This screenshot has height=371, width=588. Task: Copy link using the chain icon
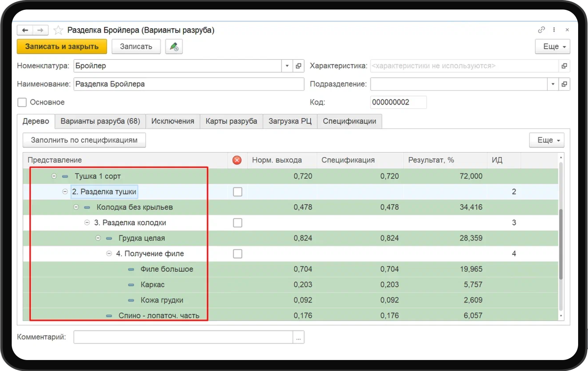pos(541,30)
